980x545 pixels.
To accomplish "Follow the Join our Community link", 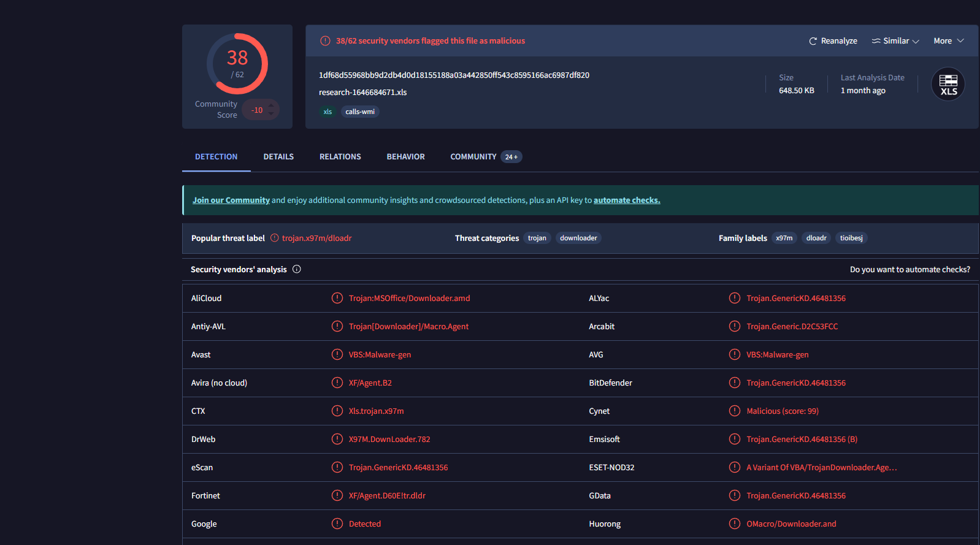I will pos(231,200).
